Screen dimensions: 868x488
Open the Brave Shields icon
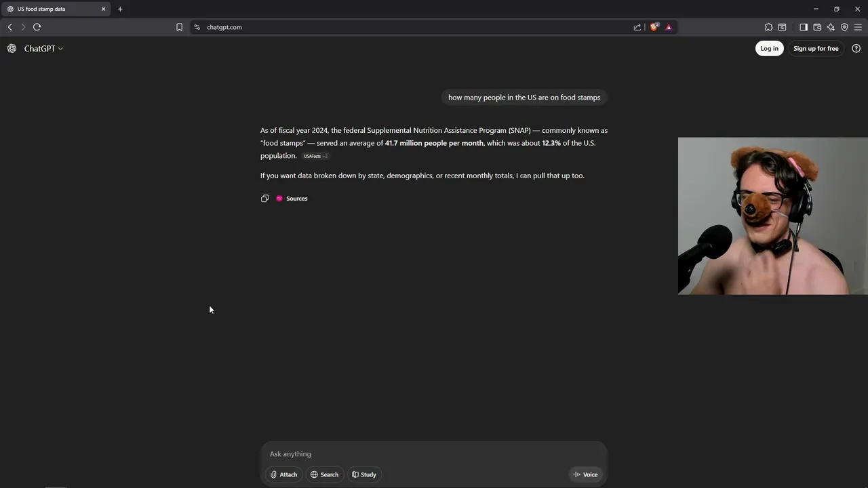(x=654, y=27)
